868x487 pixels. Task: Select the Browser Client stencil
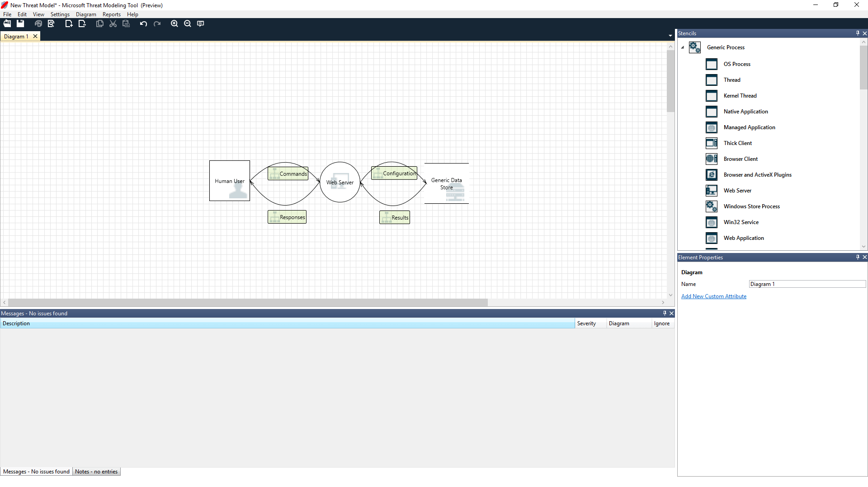click(741, 159)
